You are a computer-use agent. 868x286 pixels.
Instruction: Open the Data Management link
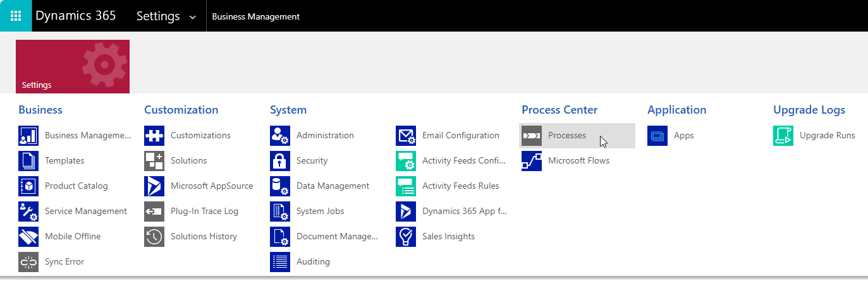coord(333,186)
